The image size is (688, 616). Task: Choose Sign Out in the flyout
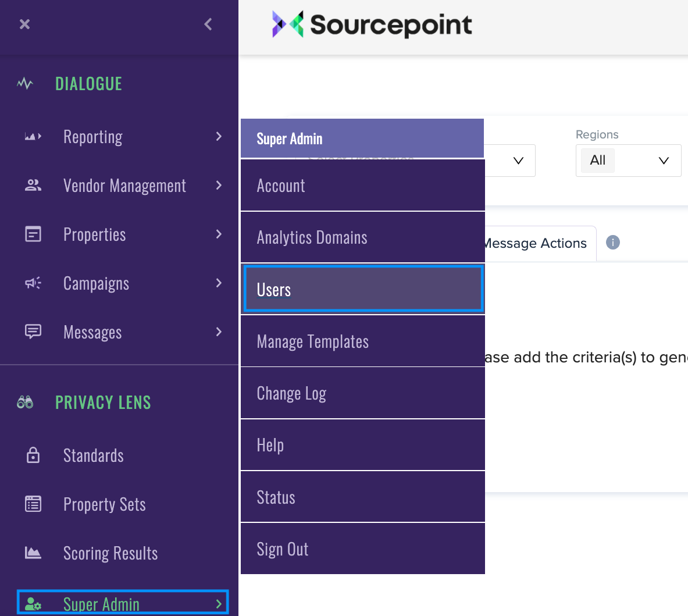pyautogui.click(x=363, y=549)
